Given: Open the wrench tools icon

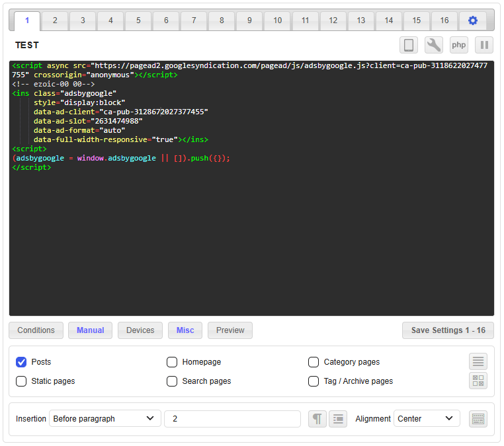Looking at the screenshot, I should click(434, 45).
